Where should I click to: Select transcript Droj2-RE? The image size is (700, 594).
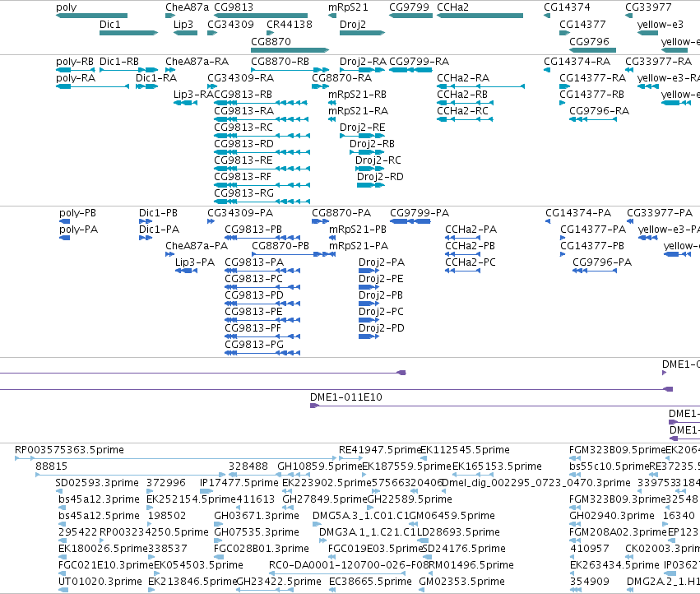362,136
